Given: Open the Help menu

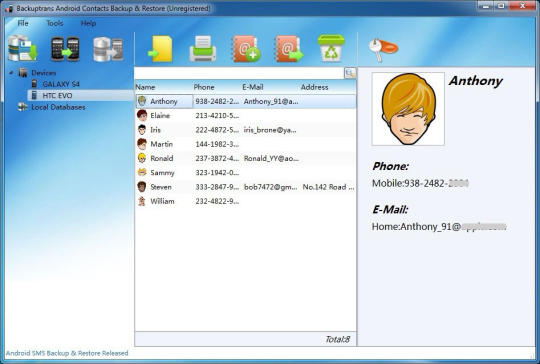Looking at the screenshot, I should click(88, 23).
